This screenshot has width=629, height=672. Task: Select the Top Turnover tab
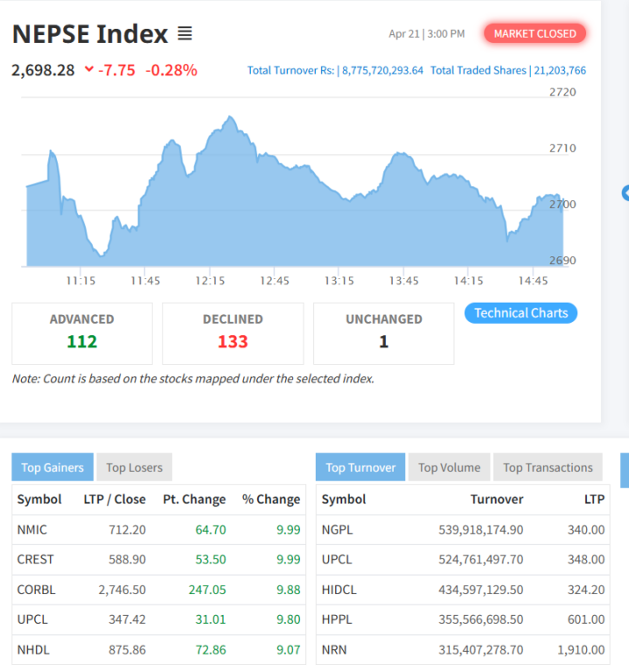tap(360, 467)
